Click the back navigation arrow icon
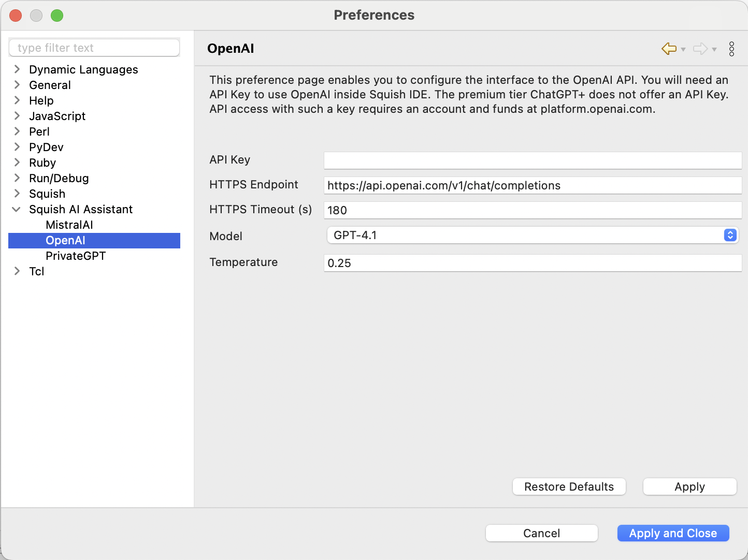748x560 pixels. [x=669, y=49]
